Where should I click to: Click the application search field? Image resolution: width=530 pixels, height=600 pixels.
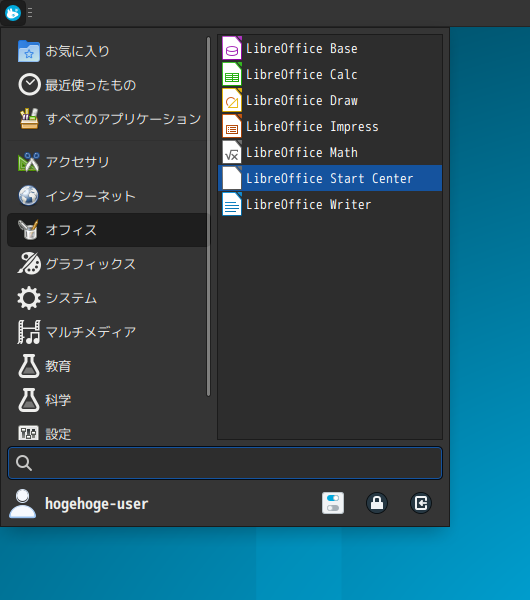[225, 463]
